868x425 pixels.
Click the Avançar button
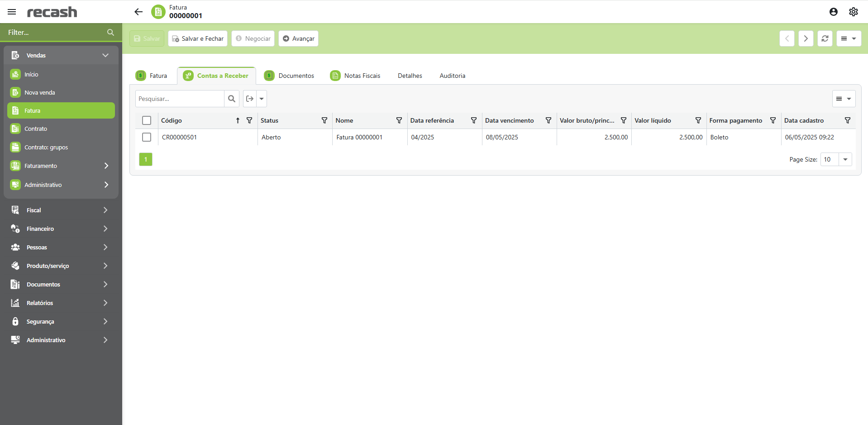click(x=298, y=38)
